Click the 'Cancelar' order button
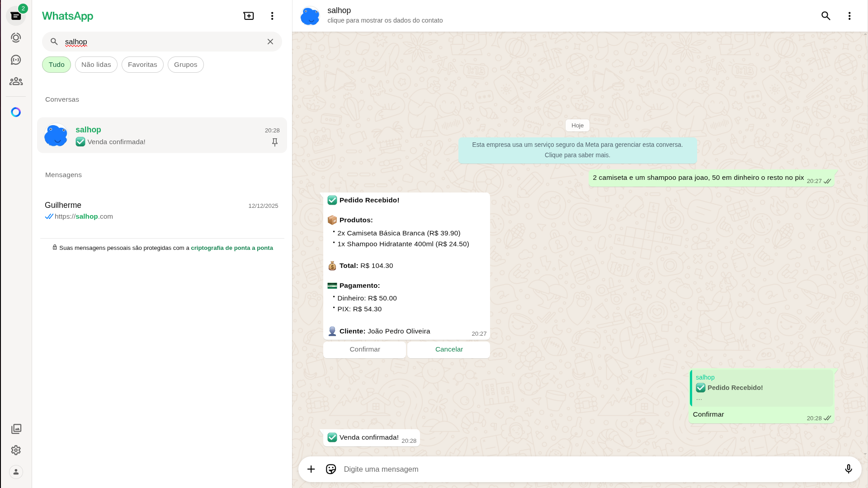This screenshot has width=868, height=488. point(448,349)
